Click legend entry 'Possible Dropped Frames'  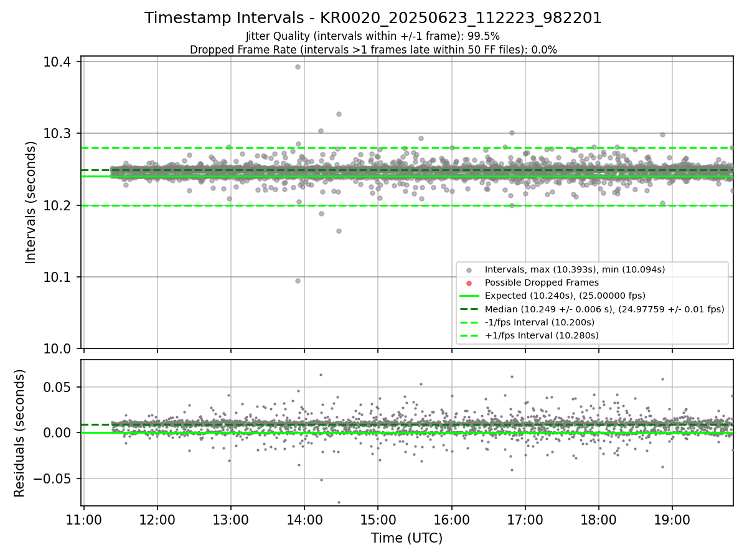pyautogui.click(x=542, y=282)
